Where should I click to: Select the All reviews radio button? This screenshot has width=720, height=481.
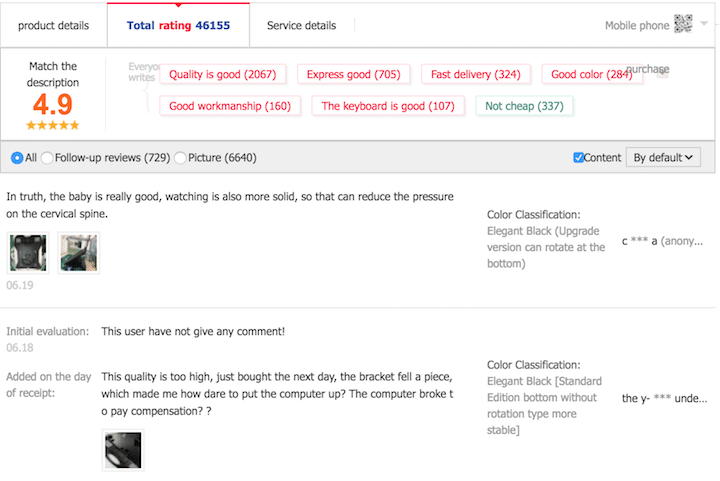pos(17,158)
